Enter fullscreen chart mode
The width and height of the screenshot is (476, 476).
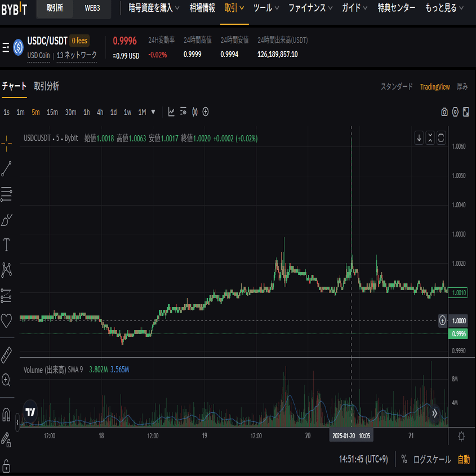tap(466, 112)
